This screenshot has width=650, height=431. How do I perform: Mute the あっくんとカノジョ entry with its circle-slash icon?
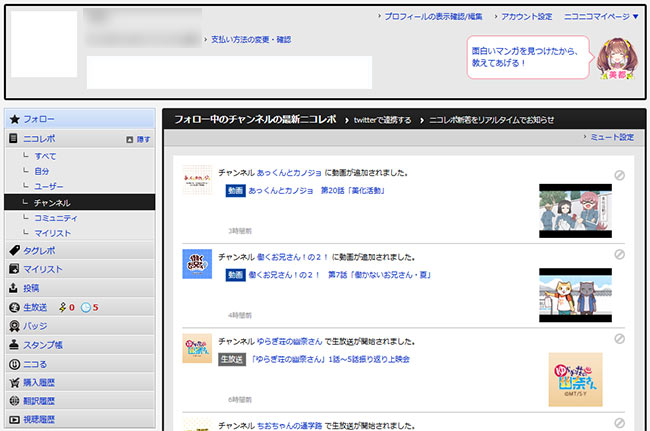(619, 175)
